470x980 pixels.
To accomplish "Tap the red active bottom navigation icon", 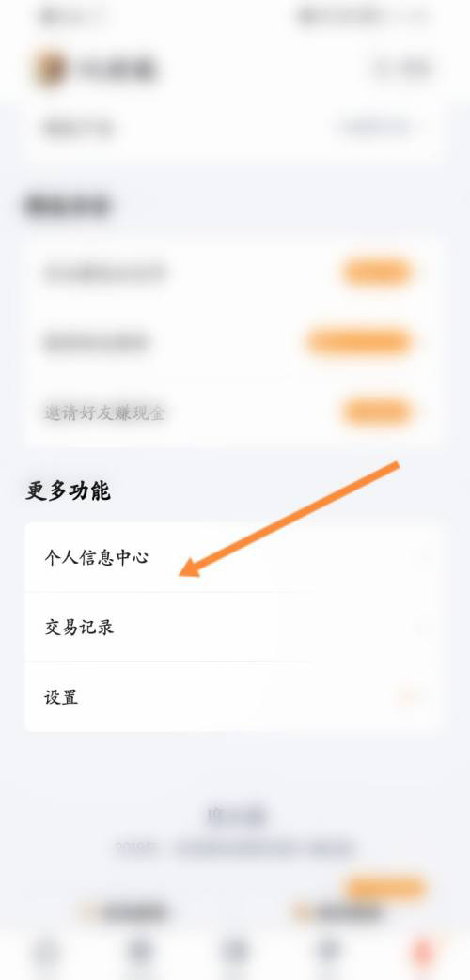I will [423, 953].
